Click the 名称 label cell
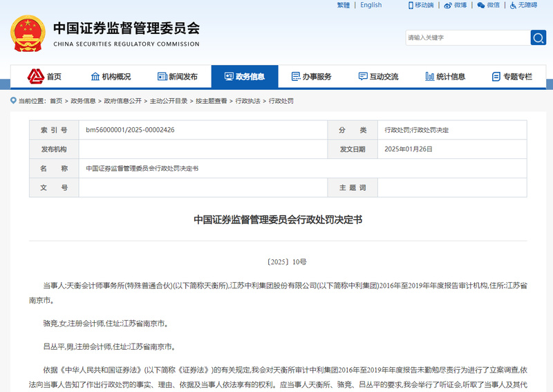 (54, 168)
